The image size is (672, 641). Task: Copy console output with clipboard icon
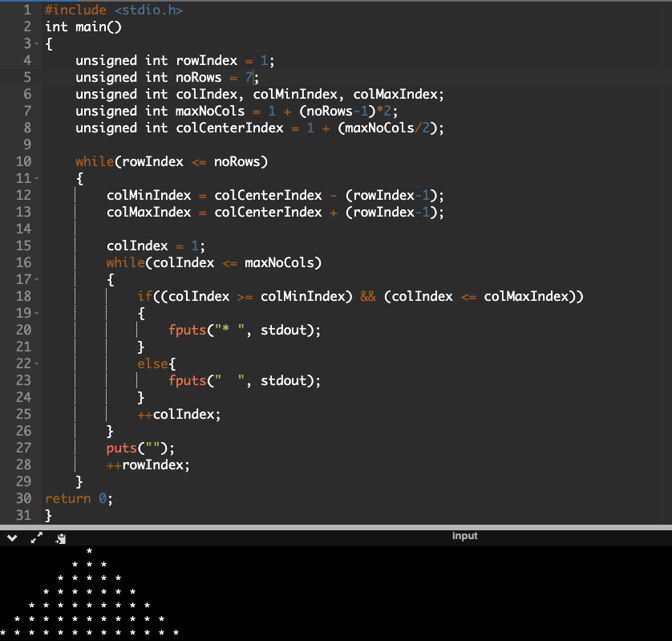click(61, 538)
